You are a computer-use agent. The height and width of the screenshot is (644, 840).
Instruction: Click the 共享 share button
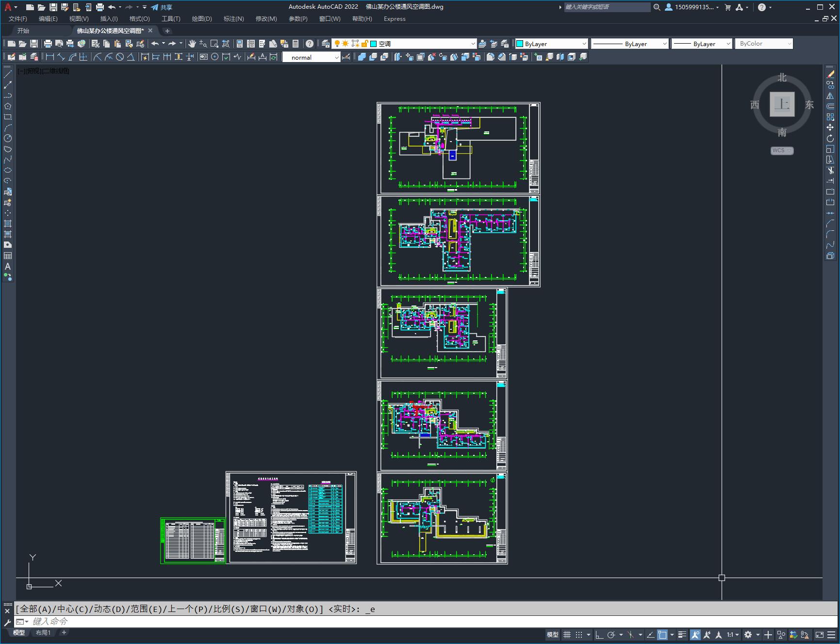pyautogui.click(x=162, y=7)
